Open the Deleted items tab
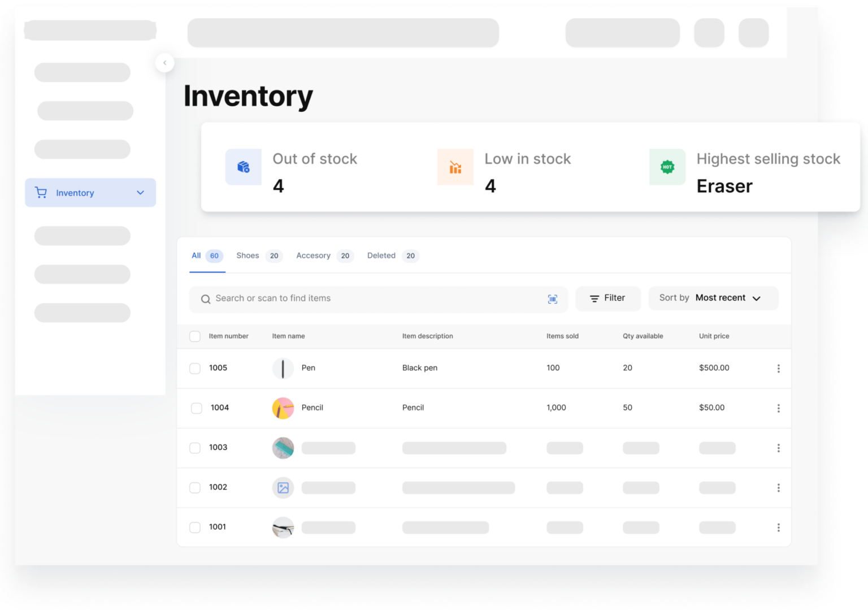This screenshot has width=868, height=610. tap(381, 256)
